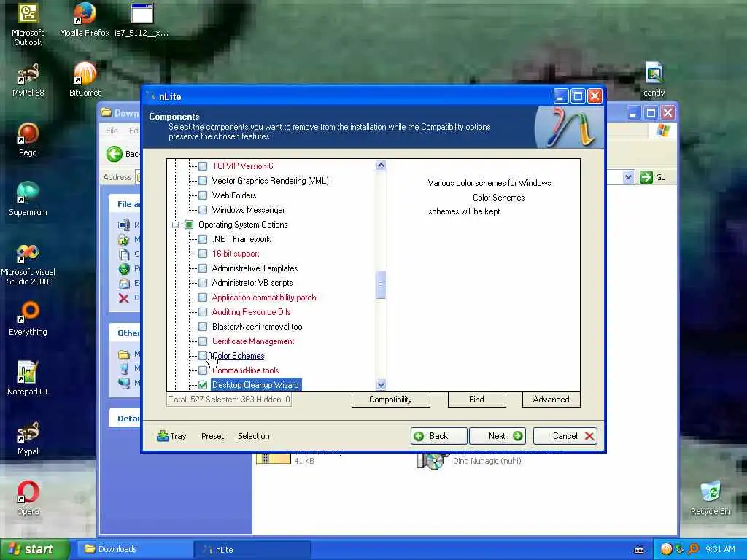Check the .NET Framework checkbox
The width and height of the screenshot is (747, 560).
[203, 239]
